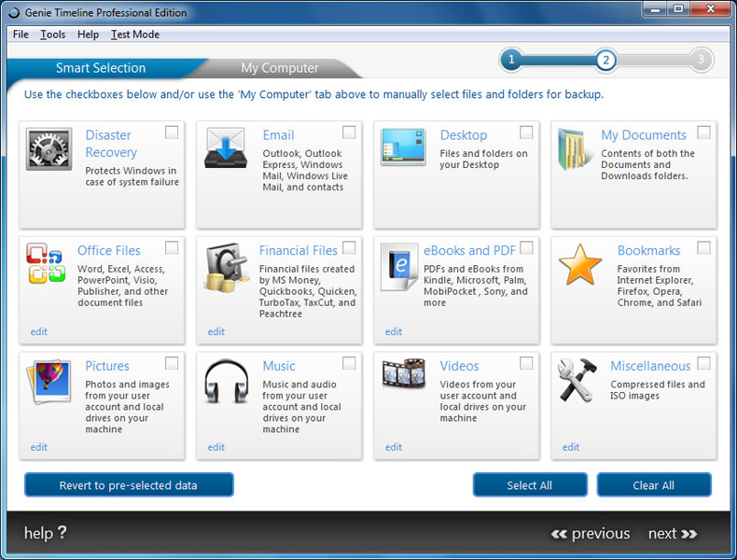Edit the Office Files category

pos(38,331)
